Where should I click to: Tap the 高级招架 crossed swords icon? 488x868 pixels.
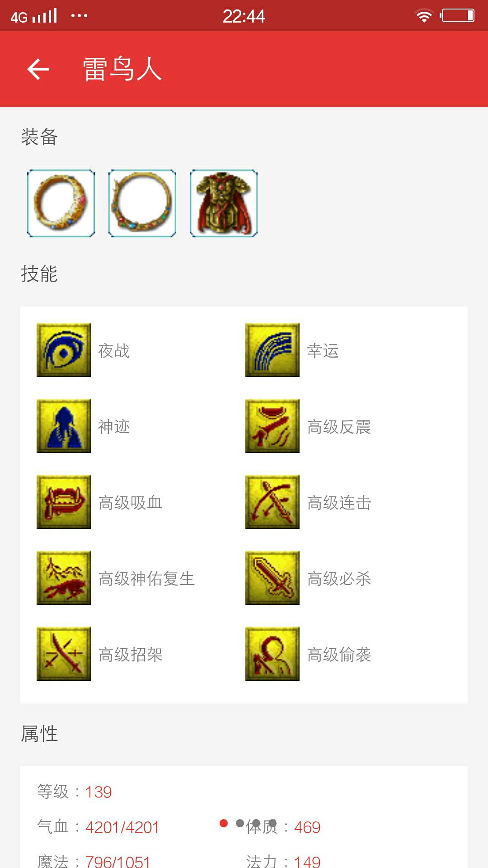pos(64,654)
